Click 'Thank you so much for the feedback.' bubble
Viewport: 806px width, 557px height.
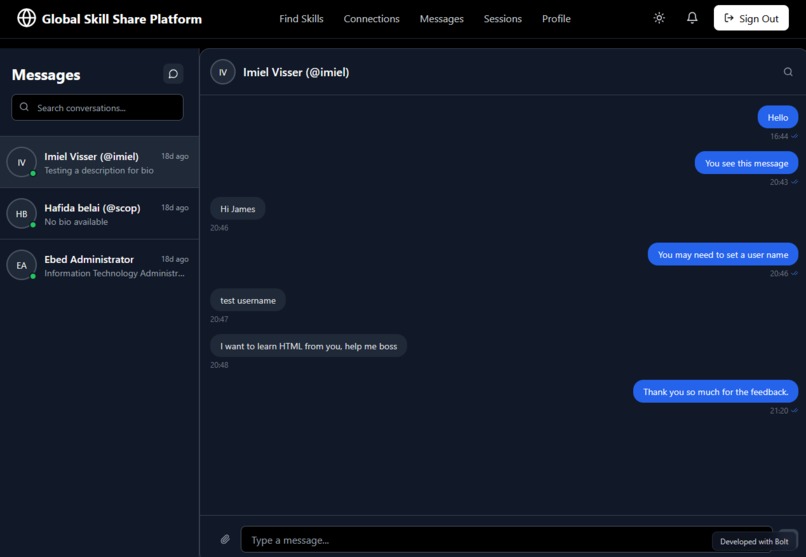point(716,392)
